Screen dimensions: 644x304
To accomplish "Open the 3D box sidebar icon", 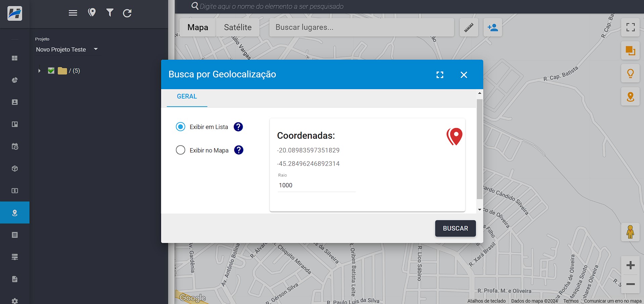I will click(x=15, y=169).
